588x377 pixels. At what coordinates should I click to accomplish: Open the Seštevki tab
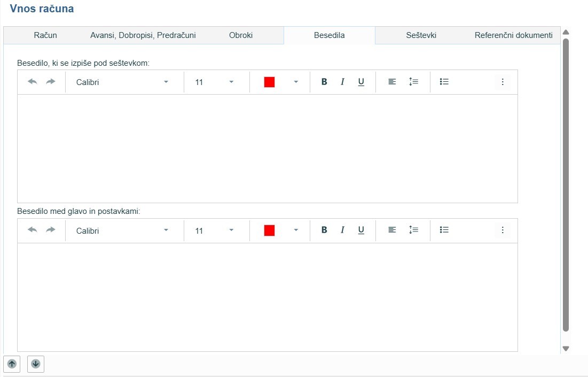point(421,35)
